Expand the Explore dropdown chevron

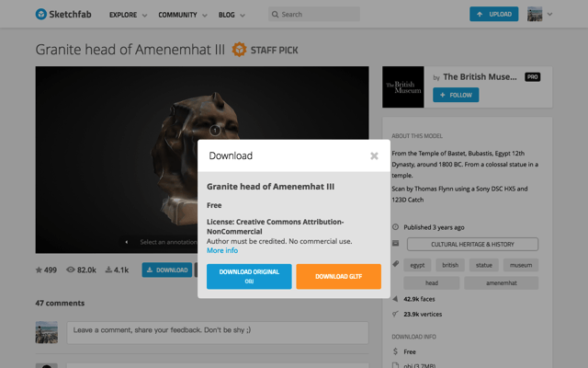145,16
